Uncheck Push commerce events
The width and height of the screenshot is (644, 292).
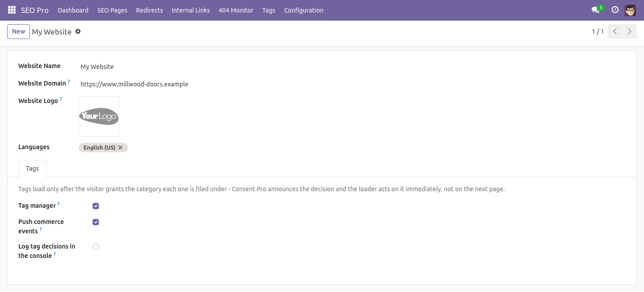point(96,222)
